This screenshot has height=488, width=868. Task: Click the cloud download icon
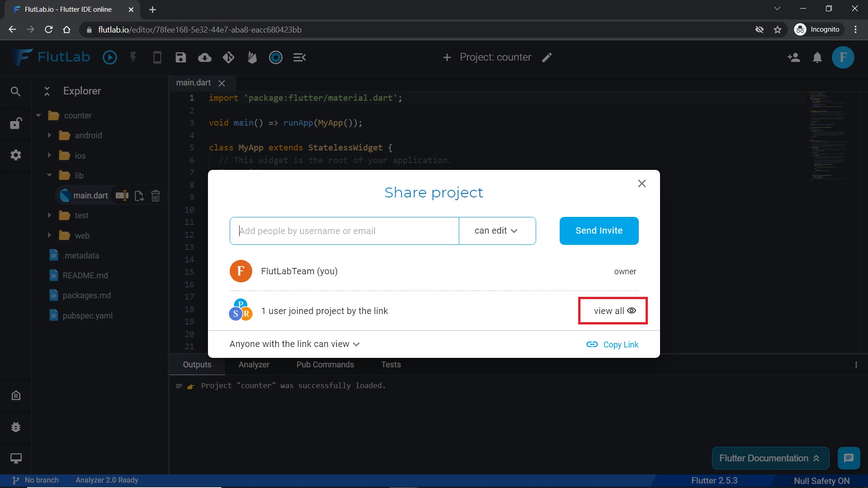205,57
